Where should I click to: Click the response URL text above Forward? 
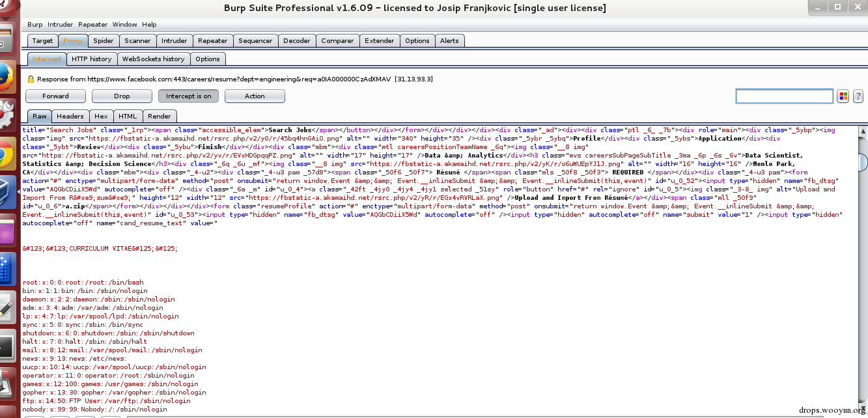(x=235, y=79)
